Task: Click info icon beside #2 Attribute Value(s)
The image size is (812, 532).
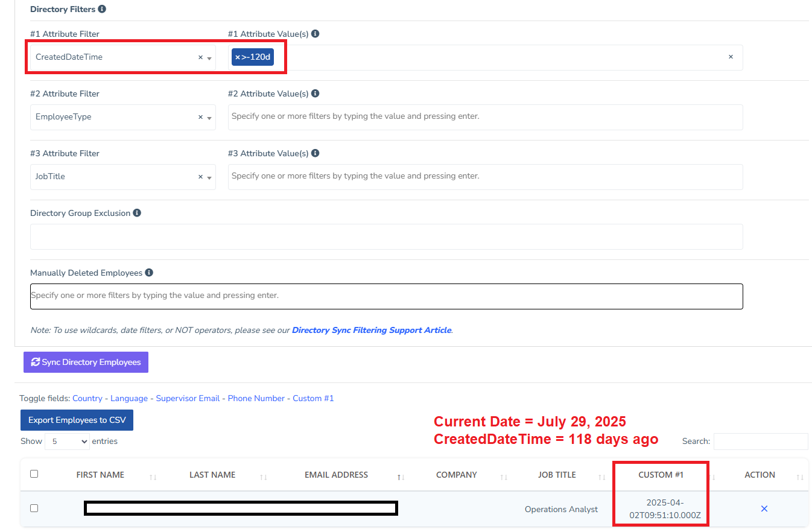Action: point(316,93)
